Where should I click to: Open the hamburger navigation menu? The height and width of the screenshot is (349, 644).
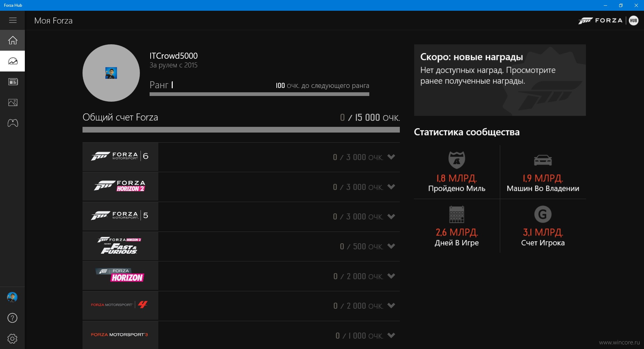(12, 20)
